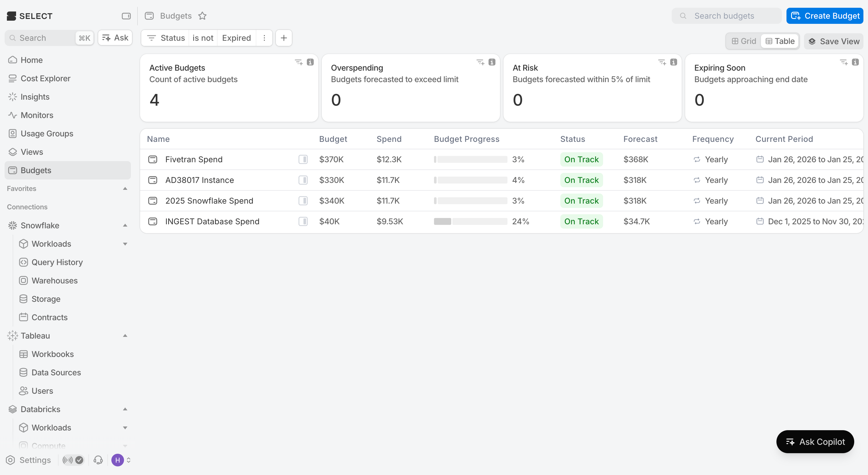Expand Snowflake Workloads submenu
This screenshot has height=475, width=868.
point(125,244)
